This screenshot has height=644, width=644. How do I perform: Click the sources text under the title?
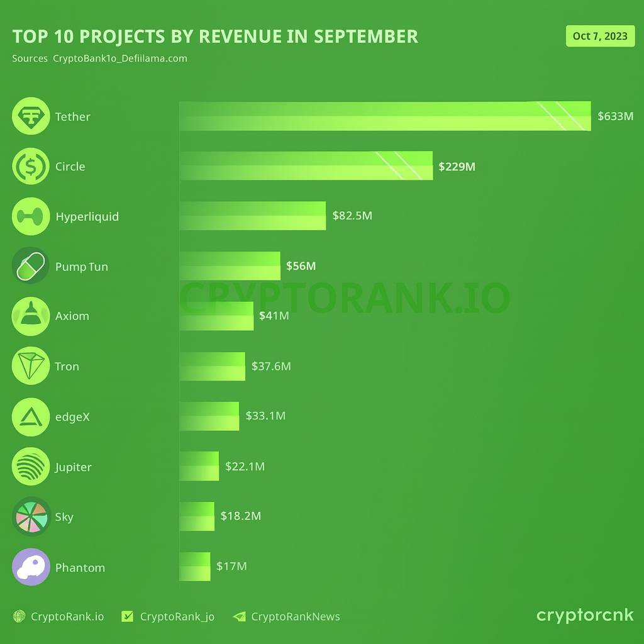pyautogui.click(x=99, y=58)
